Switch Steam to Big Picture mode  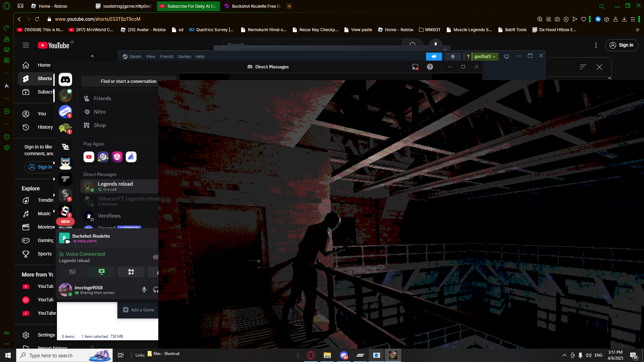click(506, 57)
